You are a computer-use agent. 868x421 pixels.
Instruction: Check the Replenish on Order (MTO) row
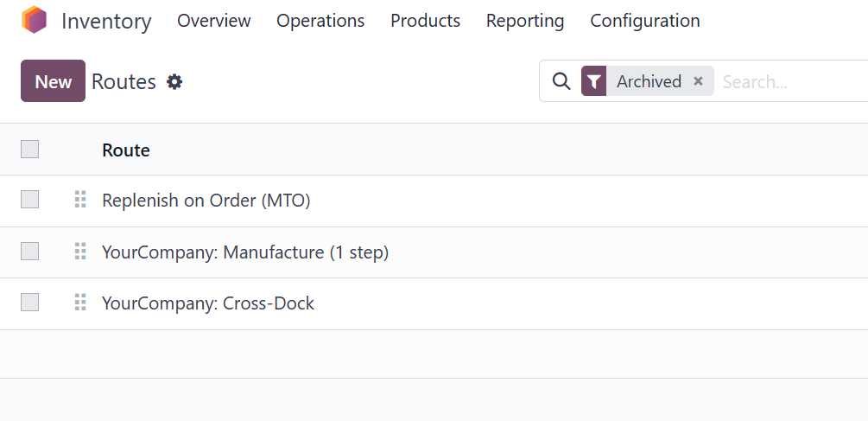[30, 200]
